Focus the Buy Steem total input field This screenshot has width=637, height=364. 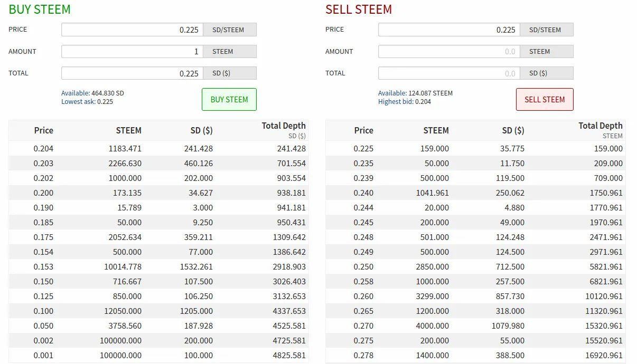pyautogui.click(x=133, y=73)
